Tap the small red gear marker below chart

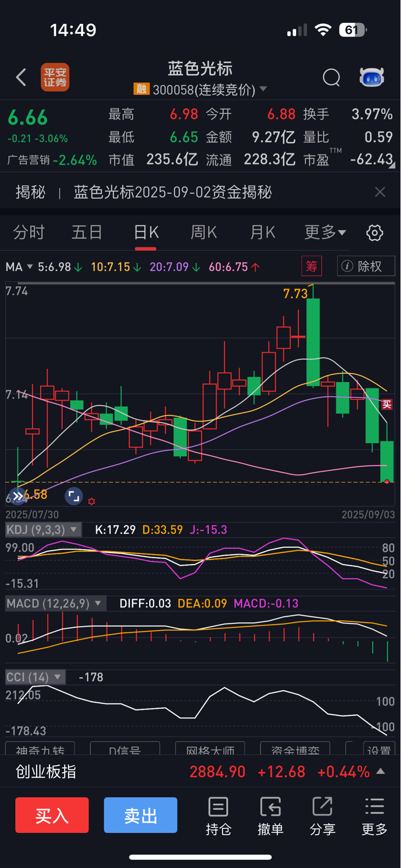coord(92,502)
